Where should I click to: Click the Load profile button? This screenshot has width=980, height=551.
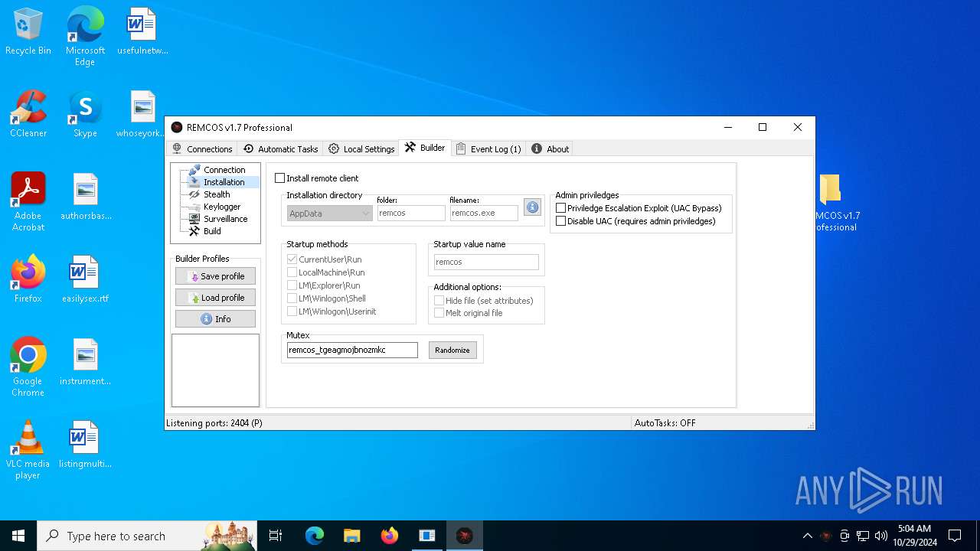pyautogui.click(x=215, y=298)
